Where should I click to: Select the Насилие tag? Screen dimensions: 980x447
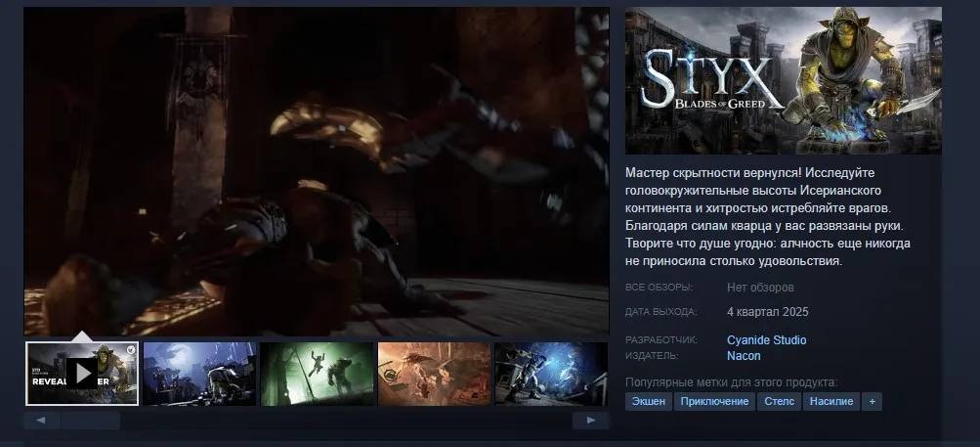[x=831, y=401]
